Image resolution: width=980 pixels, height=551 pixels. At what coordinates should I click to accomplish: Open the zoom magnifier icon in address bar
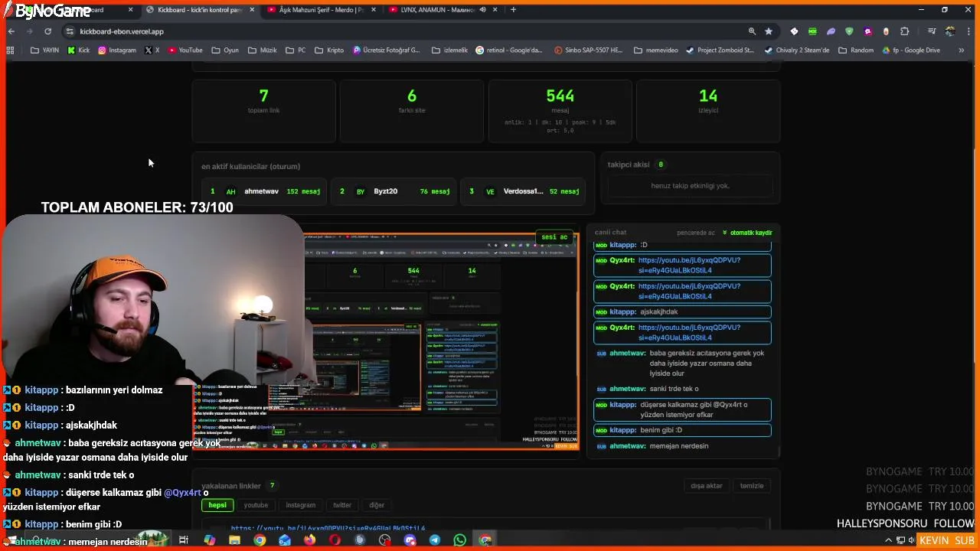pyautogui.click(x=752, y=31)
